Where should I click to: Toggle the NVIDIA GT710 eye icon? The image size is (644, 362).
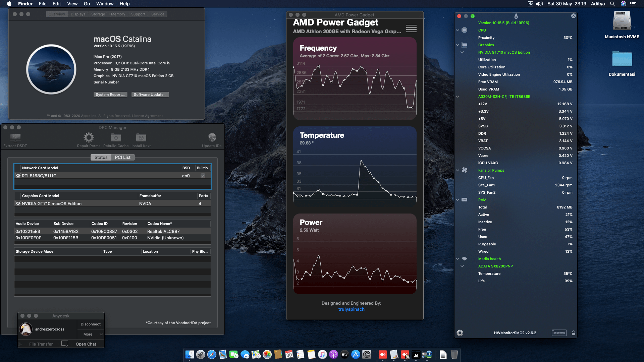click(18, 203)
